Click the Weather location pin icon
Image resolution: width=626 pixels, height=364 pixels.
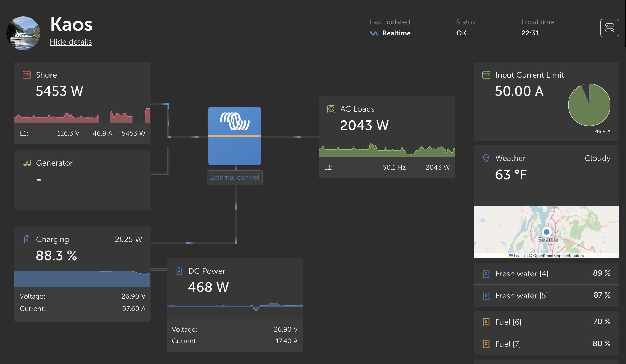[486, 159]
